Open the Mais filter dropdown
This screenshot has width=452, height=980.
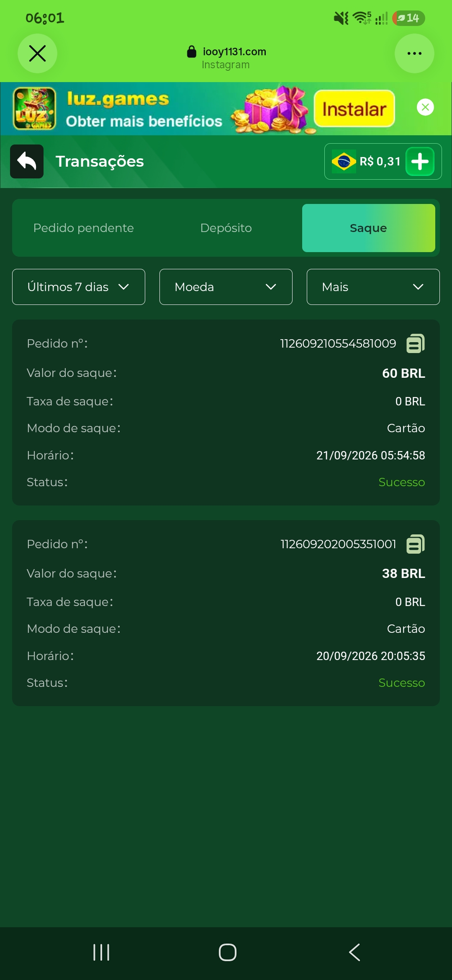pyautogui.click(x=373, y=287)
